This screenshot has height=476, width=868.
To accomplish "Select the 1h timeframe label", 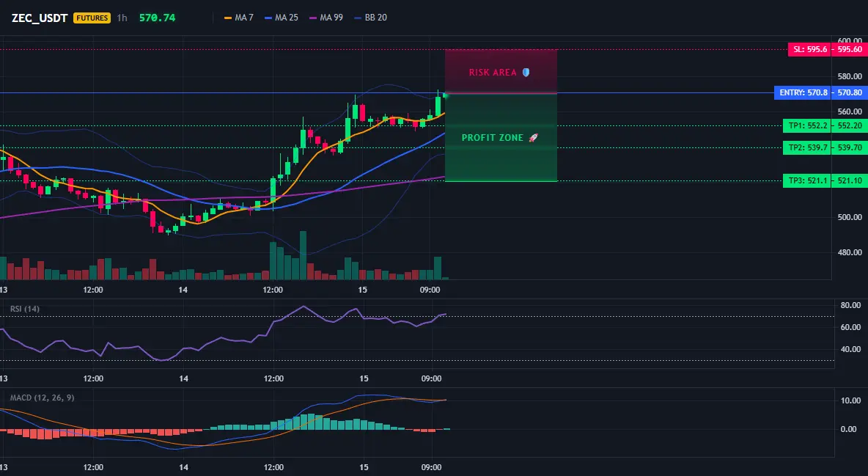I will 122,18.
